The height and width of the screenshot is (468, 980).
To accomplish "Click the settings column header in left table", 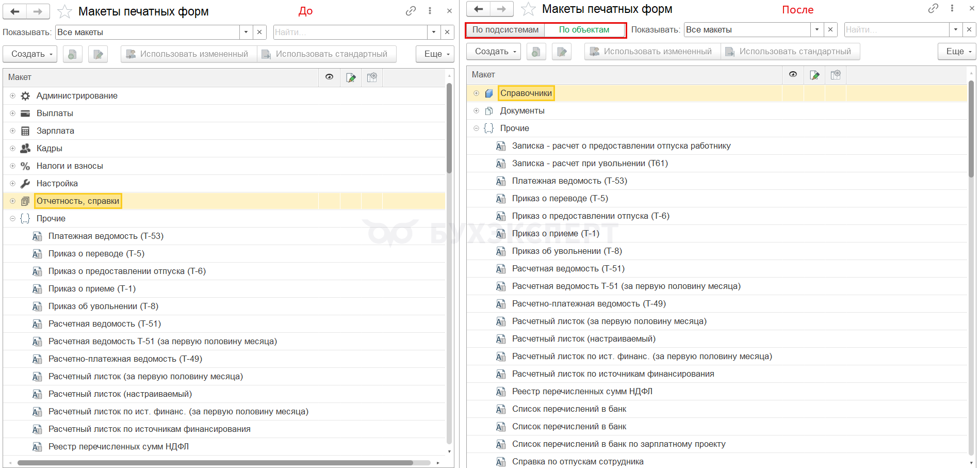I will pos(372,77).
